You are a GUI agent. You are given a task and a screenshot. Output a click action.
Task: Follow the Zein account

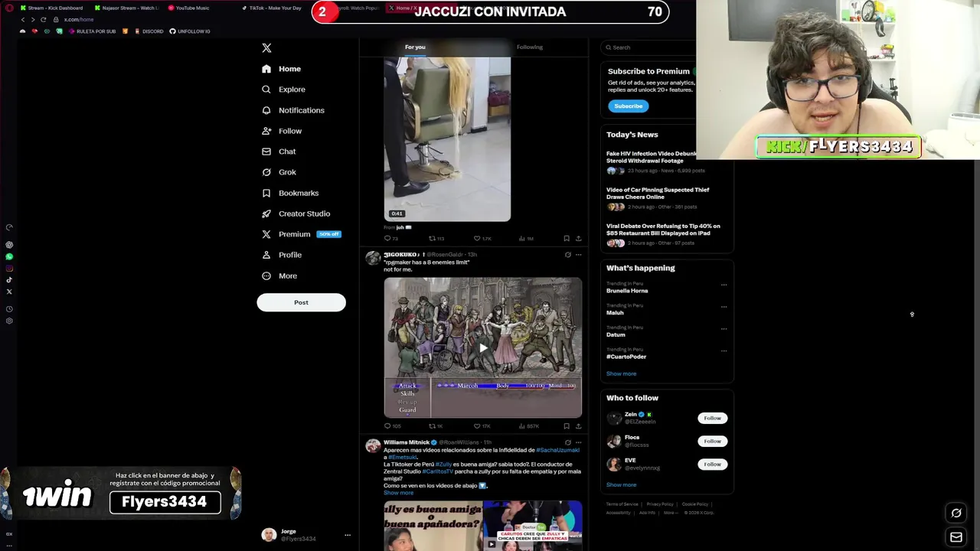click(712, 419)
